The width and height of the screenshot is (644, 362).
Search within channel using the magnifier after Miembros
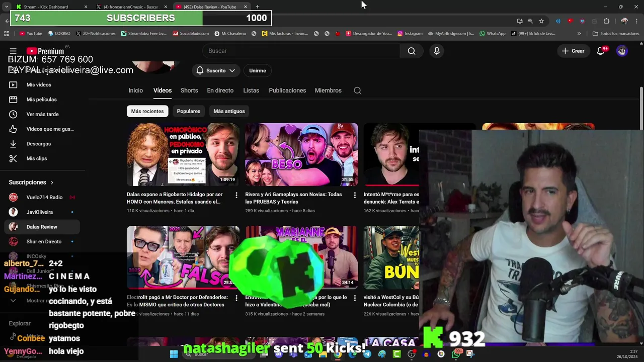(x=358, y=90)
